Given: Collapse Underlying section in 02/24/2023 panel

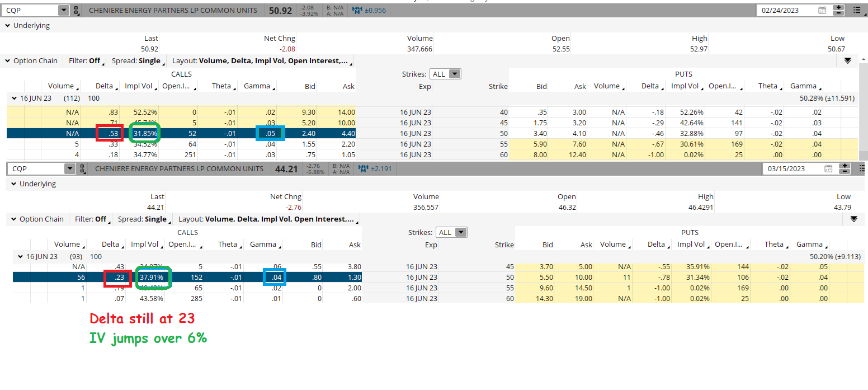Looking at the screenshot, I should [x=8, y=26].
